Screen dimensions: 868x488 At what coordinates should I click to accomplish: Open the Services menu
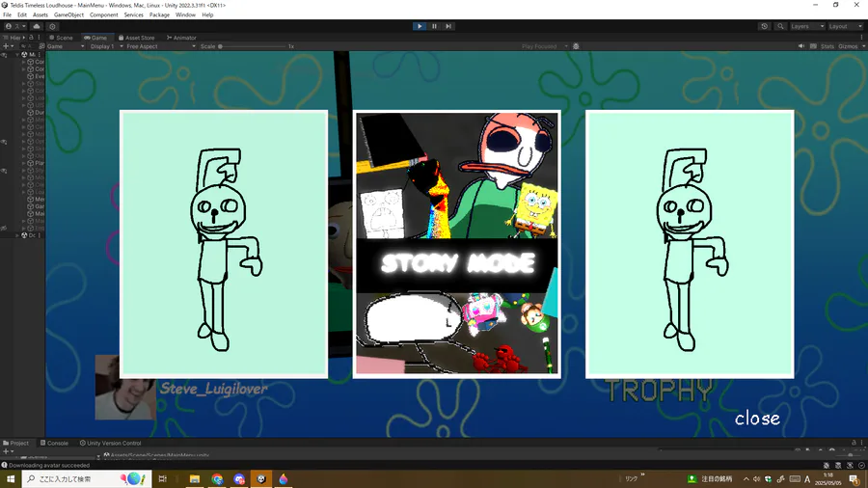click(133, 14)
